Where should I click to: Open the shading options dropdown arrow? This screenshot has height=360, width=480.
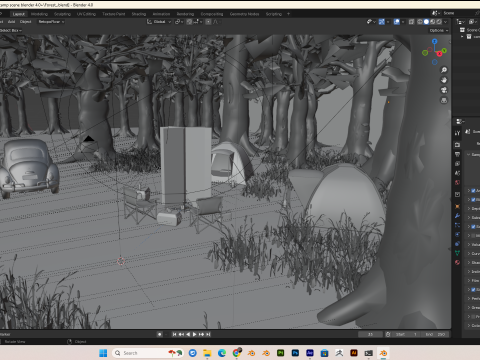pyautogui.click(x=446, y=22)
